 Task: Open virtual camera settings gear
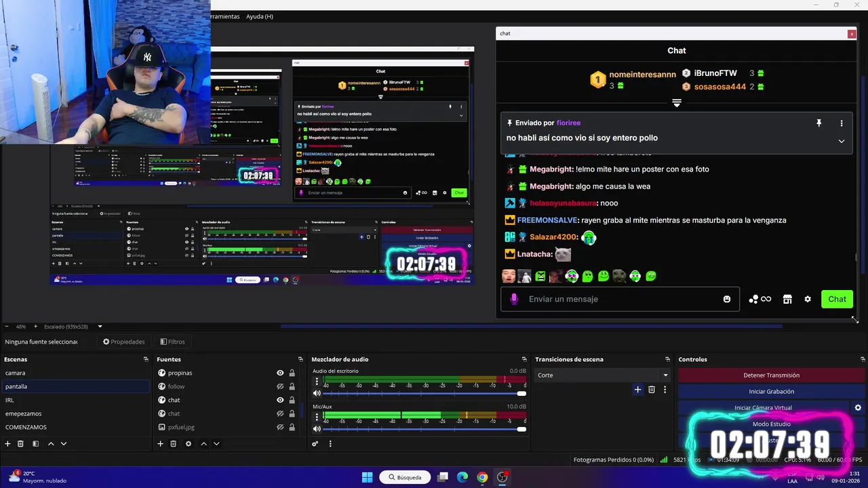(x=858, y=407)
